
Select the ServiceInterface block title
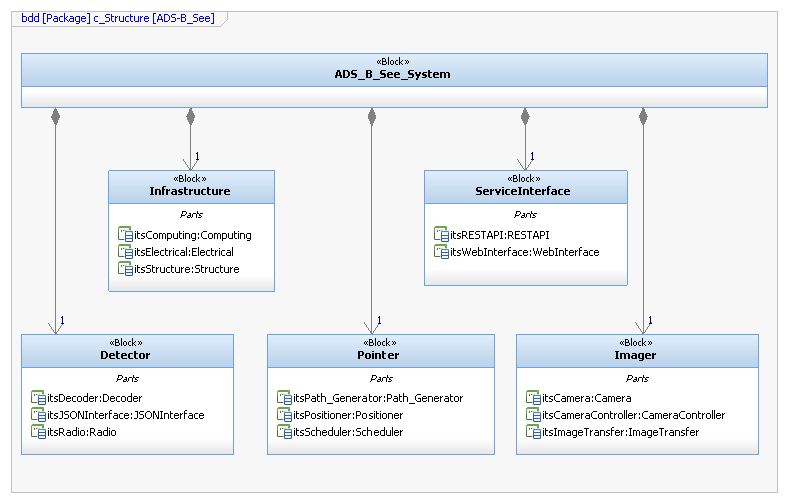525,191
